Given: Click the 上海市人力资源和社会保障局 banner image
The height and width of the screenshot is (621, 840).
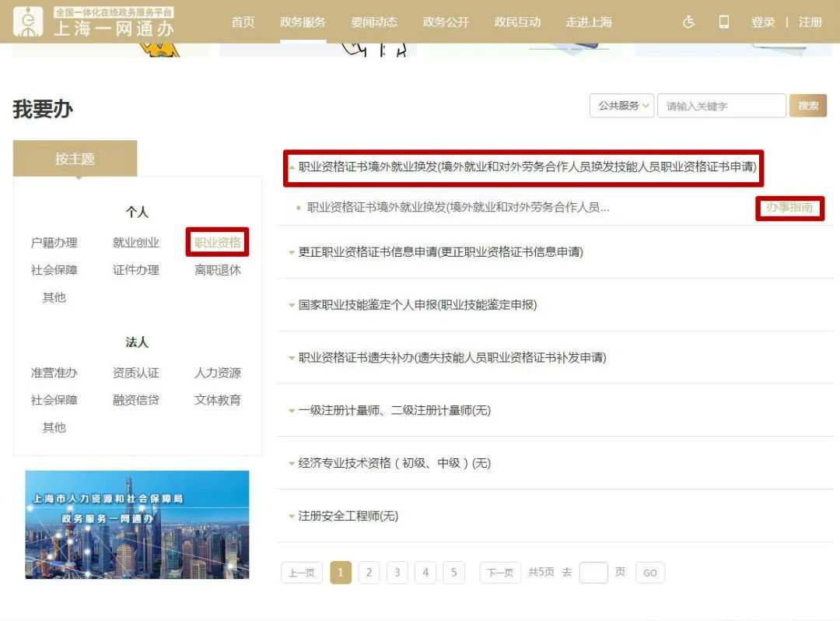Looking at the screenshot, I should pyautogui.click(x=137, y=525).
